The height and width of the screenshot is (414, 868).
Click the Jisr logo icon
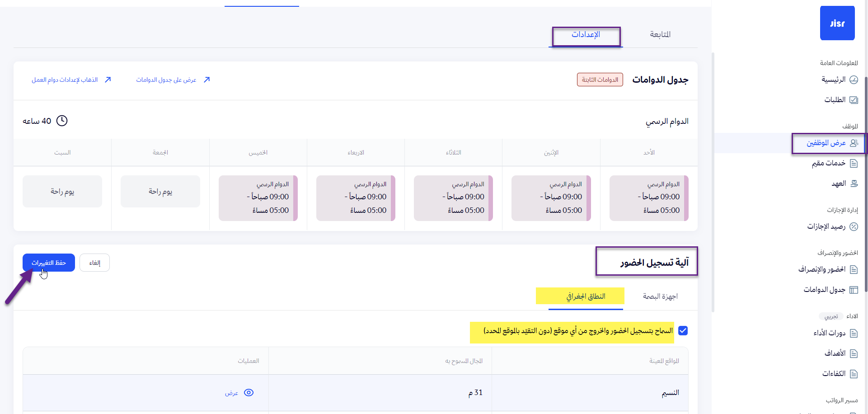point(837,23)
